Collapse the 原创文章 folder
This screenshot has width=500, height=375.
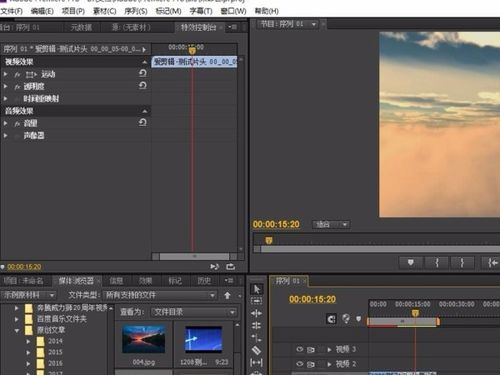coord(17,330)
